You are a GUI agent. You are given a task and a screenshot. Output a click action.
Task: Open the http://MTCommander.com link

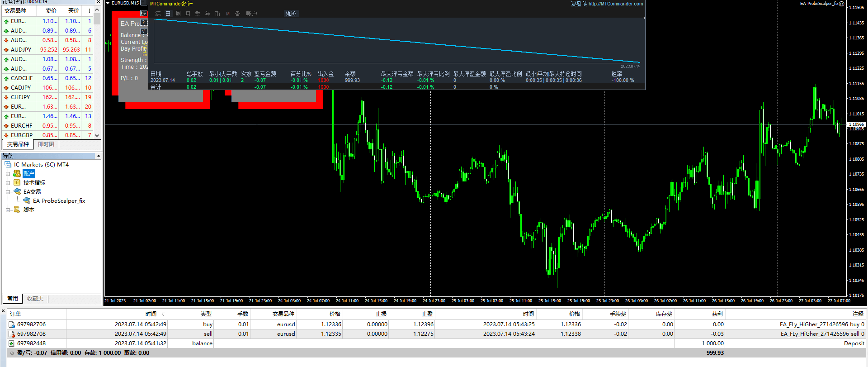(616, 4)
